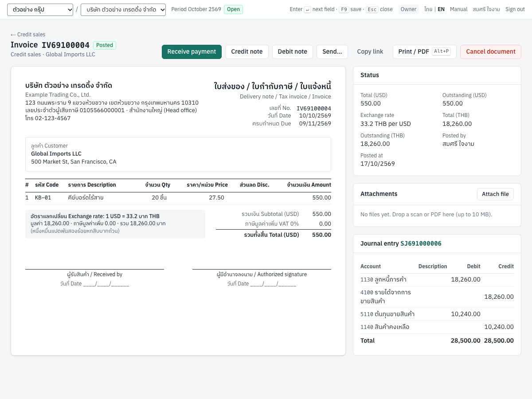Click customer name Global Imports LLC in customer box
The height and width of the screenshot is (399, 532).
click(56, 154)
